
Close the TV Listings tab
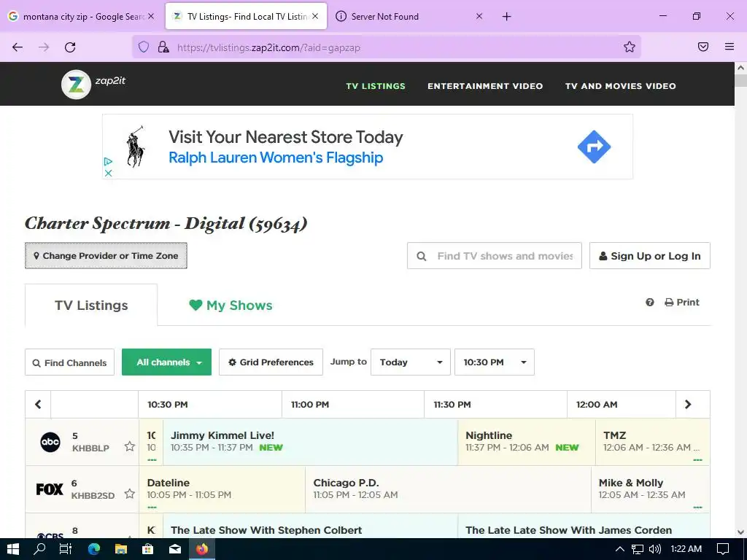[315, 16]
